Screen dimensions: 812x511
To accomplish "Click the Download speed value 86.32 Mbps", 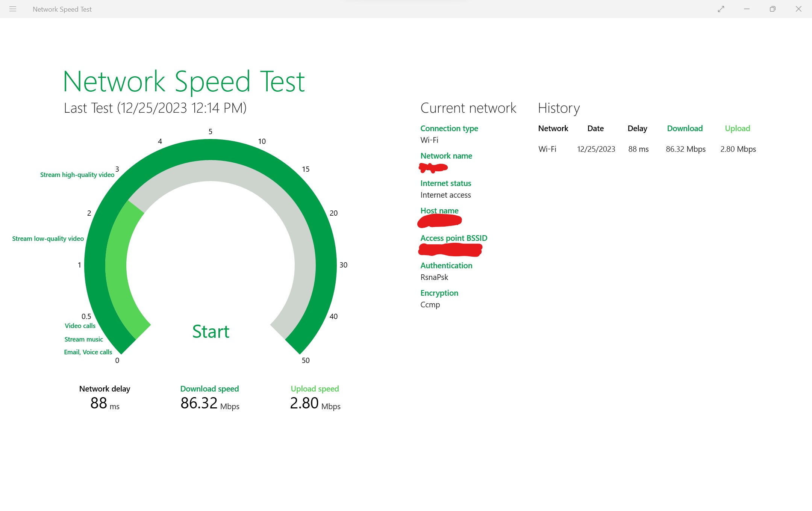I will (209, 403).
